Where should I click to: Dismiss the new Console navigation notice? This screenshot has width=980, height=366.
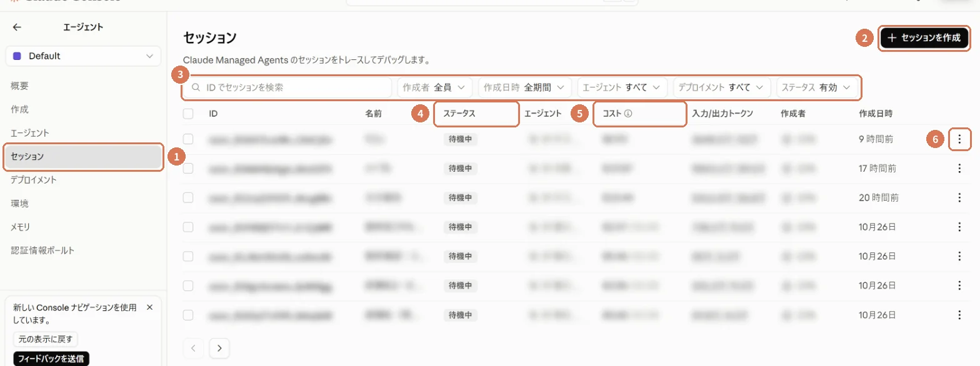pos(149,307)
